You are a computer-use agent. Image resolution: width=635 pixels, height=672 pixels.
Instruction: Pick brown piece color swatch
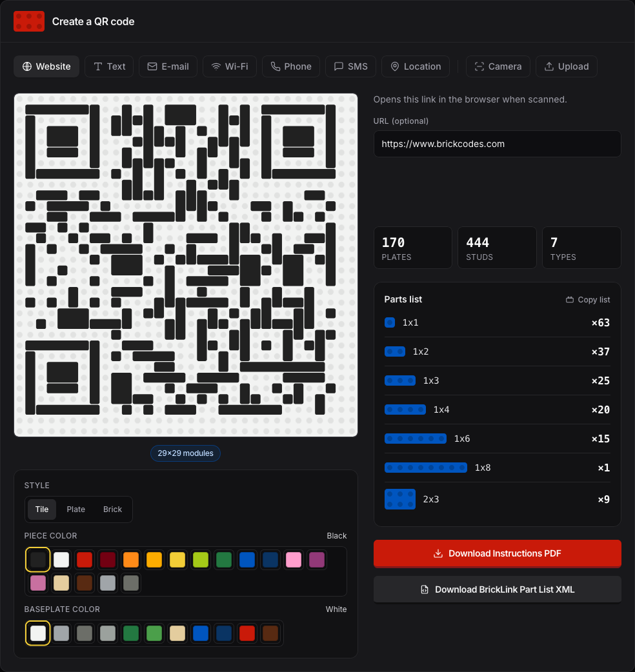click(x=85, y=583)
